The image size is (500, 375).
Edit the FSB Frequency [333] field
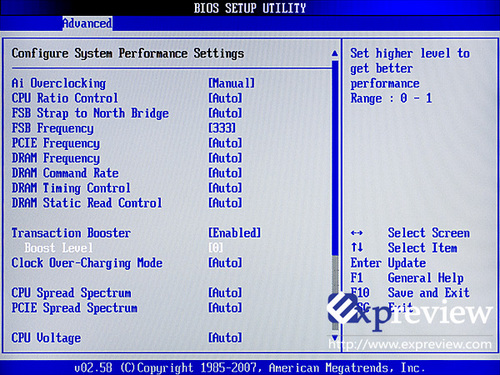tap(222, 128)
